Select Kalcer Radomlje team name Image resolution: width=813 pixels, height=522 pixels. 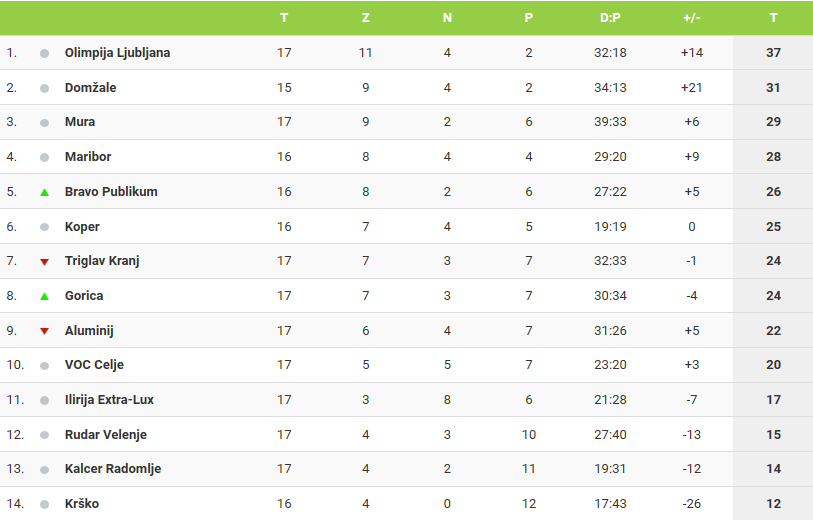point(113,469)
